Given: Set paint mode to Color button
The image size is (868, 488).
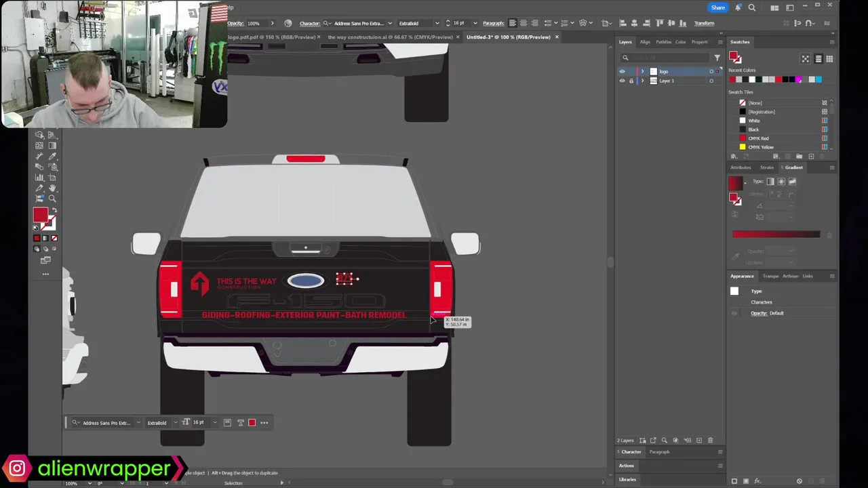Looking at the screenshot, I should [37, 238].
